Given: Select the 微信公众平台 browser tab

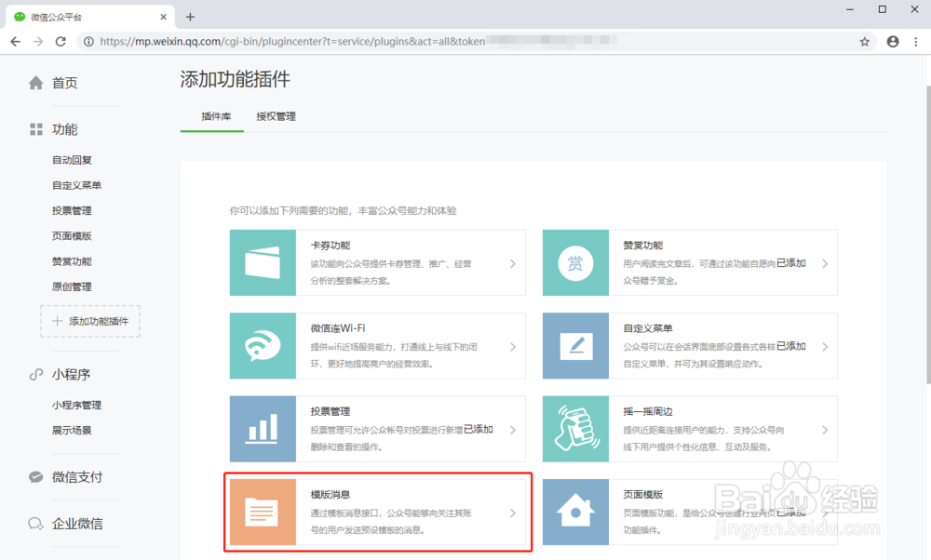Looking at the screenshot, I should point(90,17).
